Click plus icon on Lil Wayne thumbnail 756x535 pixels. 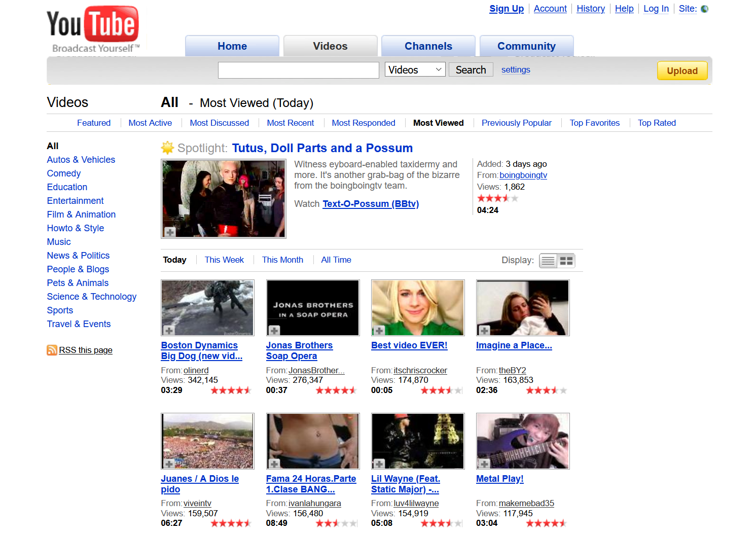(x=379, y=463)
